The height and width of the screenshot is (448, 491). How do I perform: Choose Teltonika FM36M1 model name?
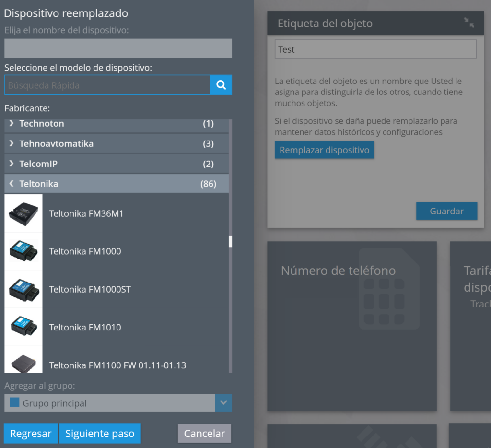click(86, 213)
